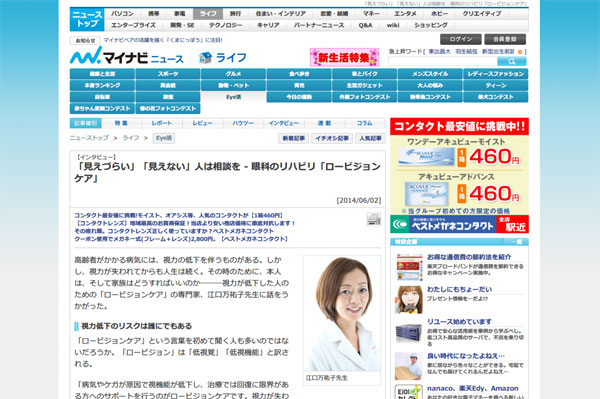Image resolution: width=600 pixels, height=399 pixels.
Task: Open the クリエイティブ top menu item
Action: point(482,14)
